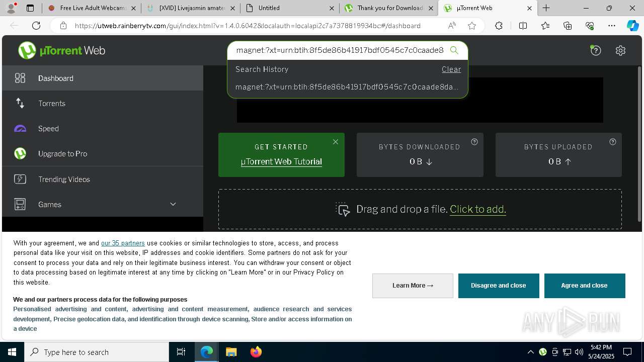
Task: Click the taskbar search box
Action: pyautogui.click(x=97, y=352)
